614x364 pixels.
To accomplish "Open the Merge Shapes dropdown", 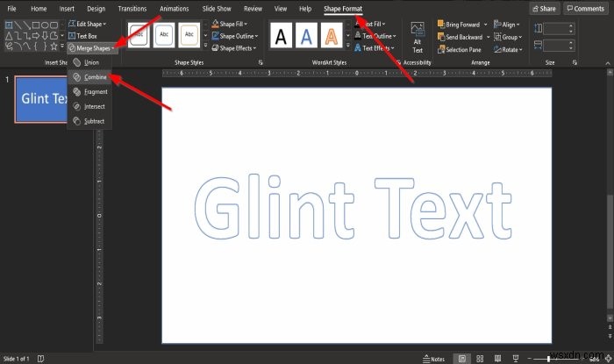I will pyautogui.click(x=92, y=48).
